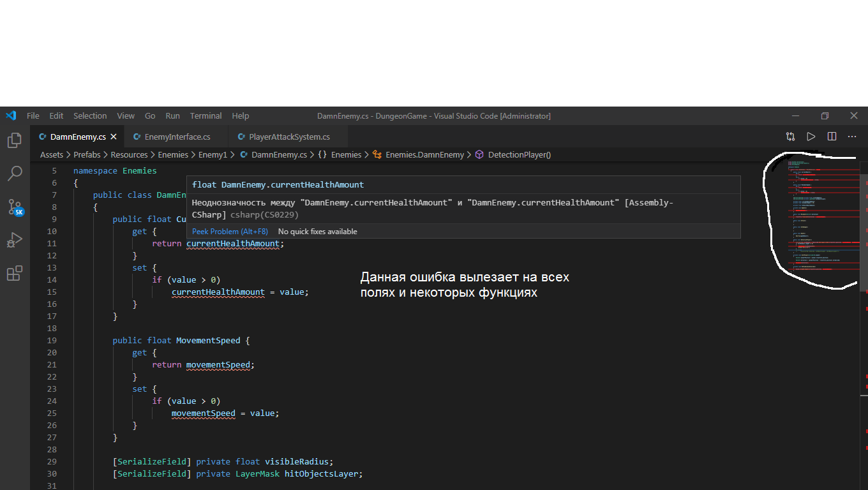
Task: Click currentHealthAmount on line 15
Action: tap(218, 292)
